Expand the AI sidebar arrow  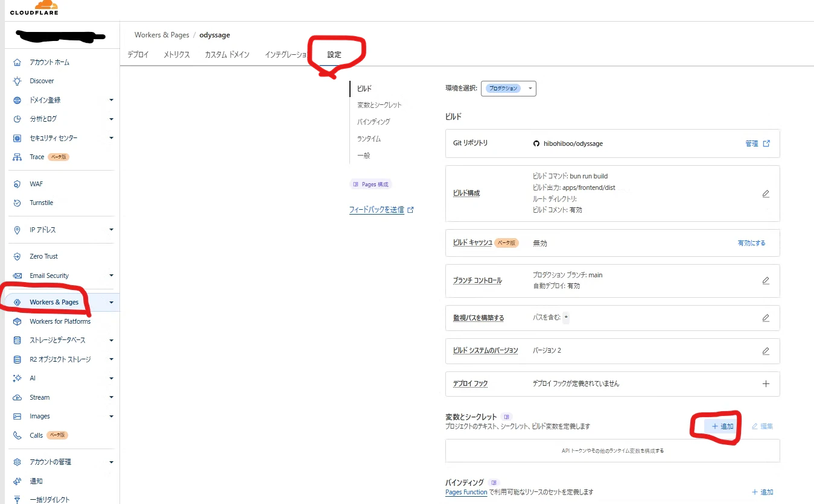[x=111, y=378]
